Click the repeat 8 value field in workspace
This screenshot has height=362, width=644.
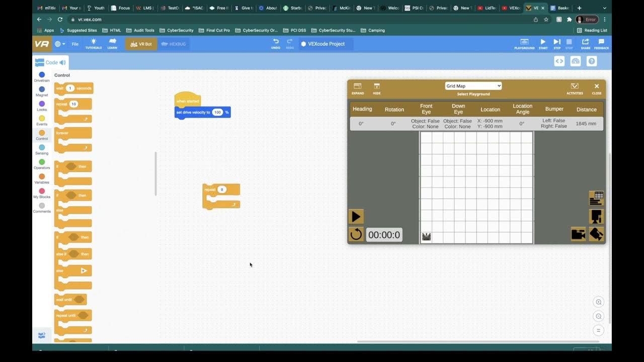(222, 190)
